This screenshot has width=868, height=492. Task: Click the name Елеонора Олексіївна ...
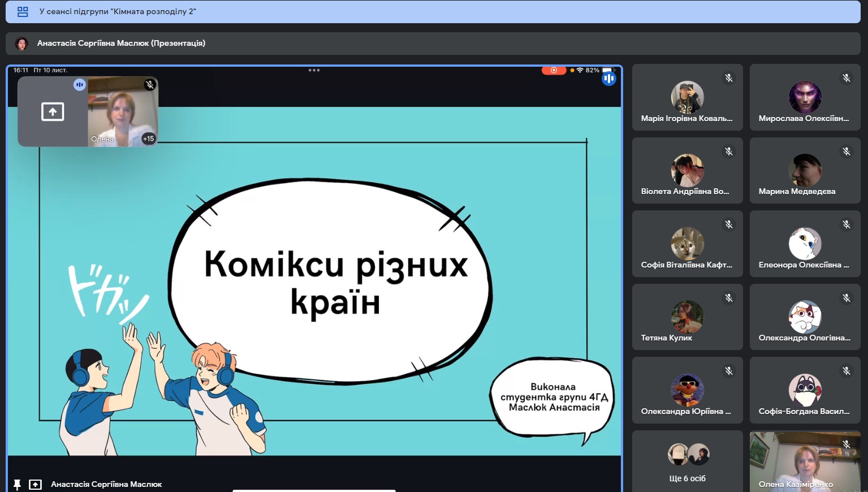pyautogui.click(x=804, y=265)
